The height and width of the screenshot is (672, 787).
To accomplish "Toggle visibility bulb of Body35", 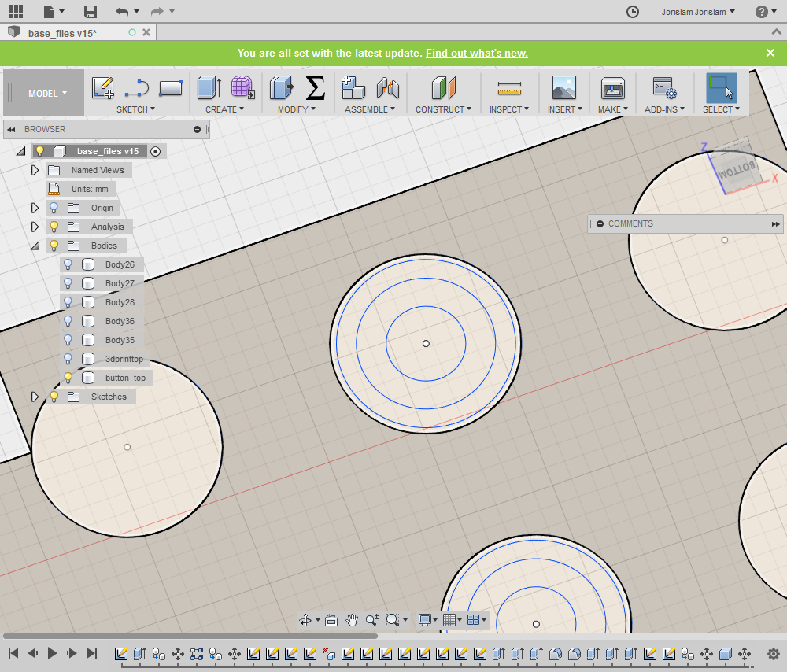I will coord(68,340).
